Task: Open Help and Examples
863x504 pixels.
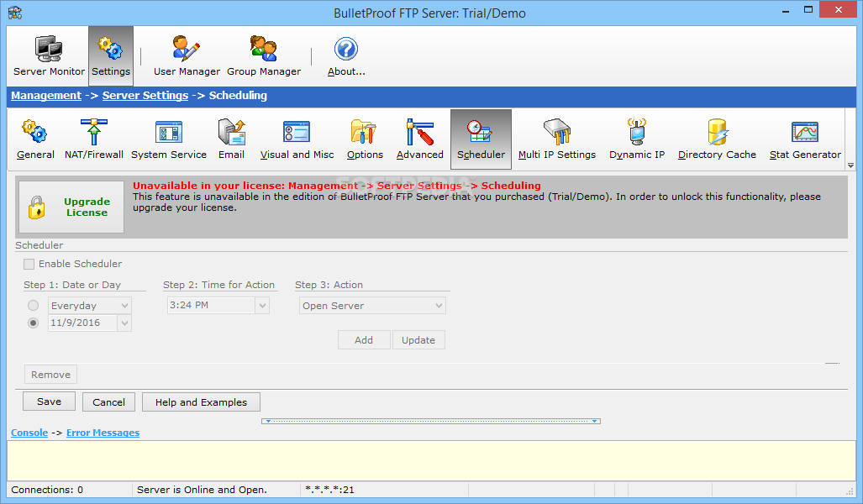Action: click(x=201, y=402)
